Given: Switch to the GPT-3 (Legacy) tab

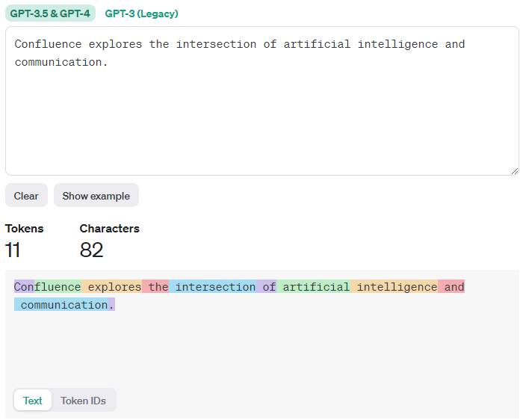Looking at the screenshot, I should coord(141,13).
